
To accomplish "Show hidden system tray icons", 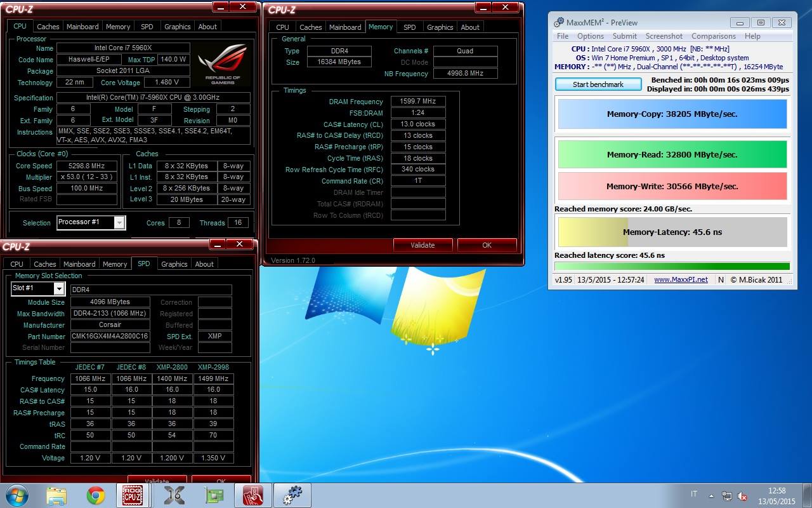I will coord(712,496).
